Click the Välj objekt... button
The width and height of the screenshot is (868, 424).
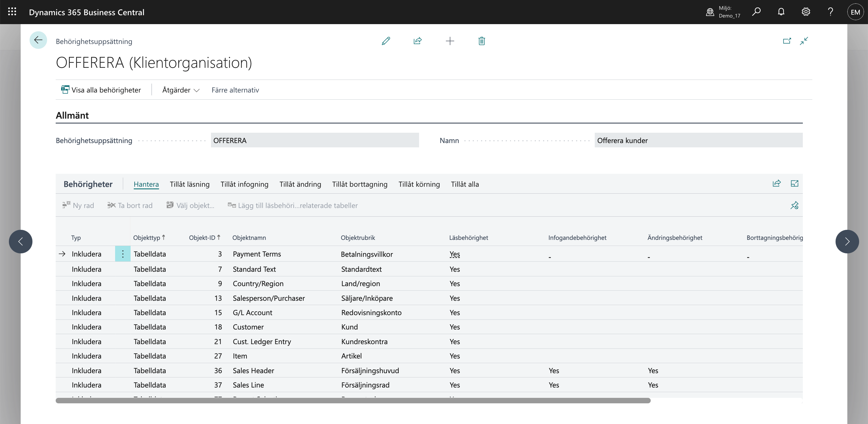[x=190, y=205]
